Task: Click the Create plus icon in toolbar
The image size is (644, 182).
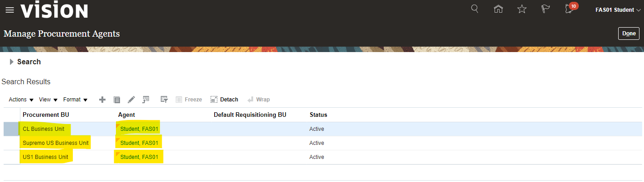Action: tap(102, 100)
